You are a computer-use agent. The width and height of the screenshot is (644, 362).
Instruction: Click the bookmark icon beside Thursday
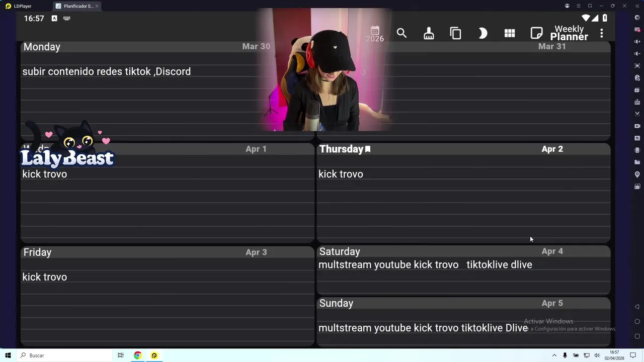coord(368,149)
